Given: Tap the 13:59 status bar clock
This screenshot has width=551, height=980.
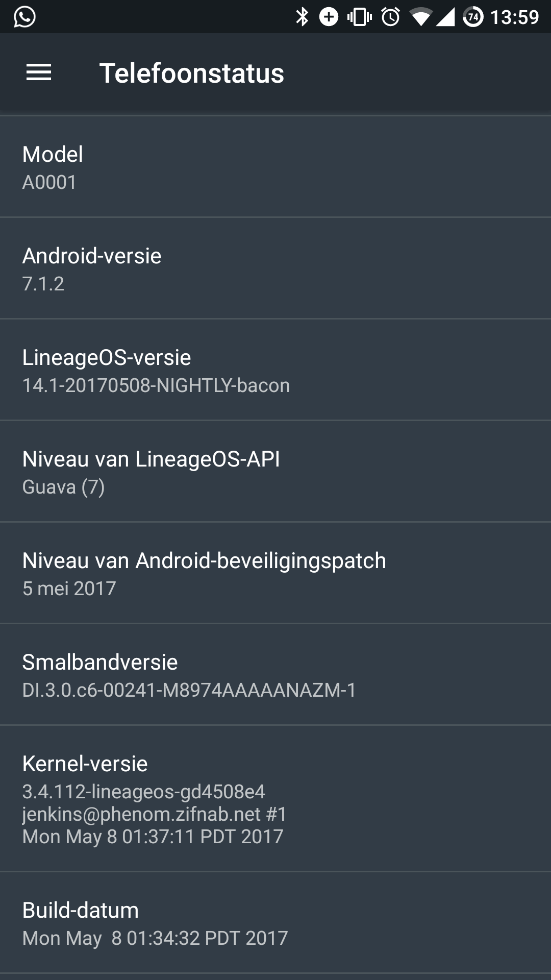Looking at the screenshot, I should (514, 17).
